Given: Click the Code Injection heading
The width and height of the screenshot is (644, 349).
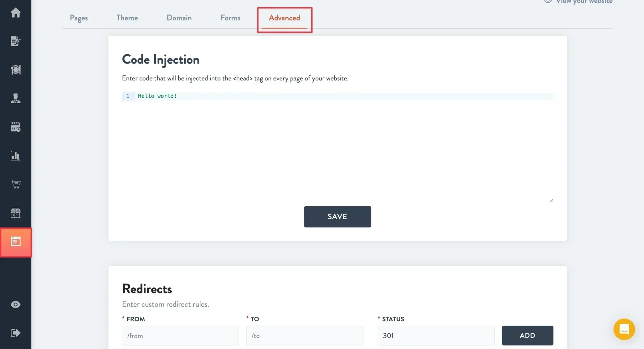Looking at the screenshot, I should [161, 60].
